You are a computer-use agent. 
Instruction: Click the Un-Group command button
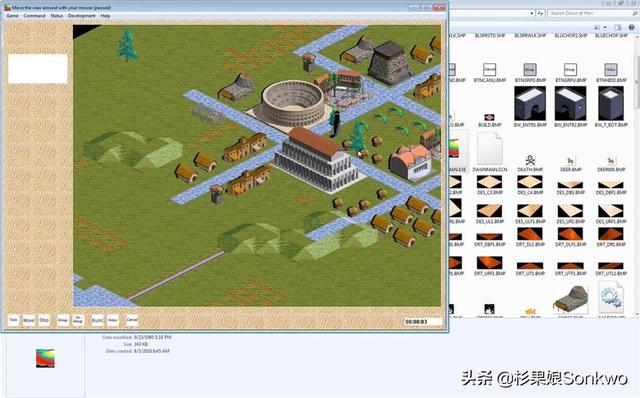click(x=78, y=320)
